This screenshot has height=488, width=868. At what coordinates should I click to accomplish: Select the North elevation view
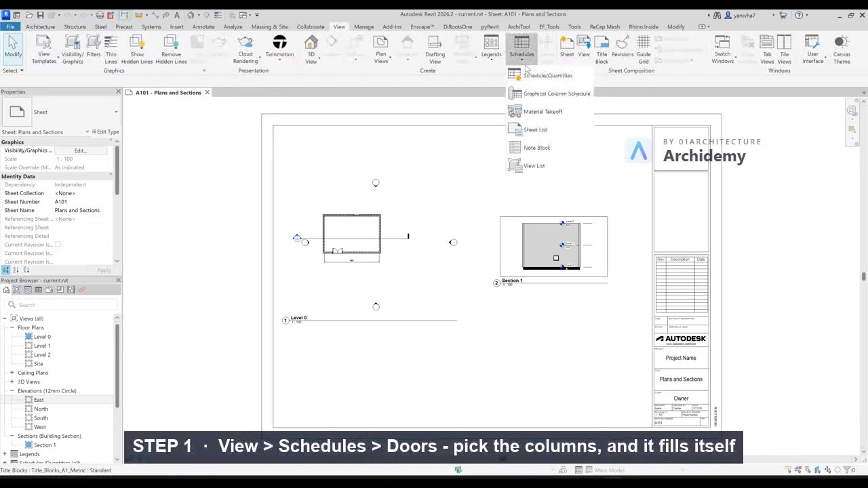click(41, 409)
